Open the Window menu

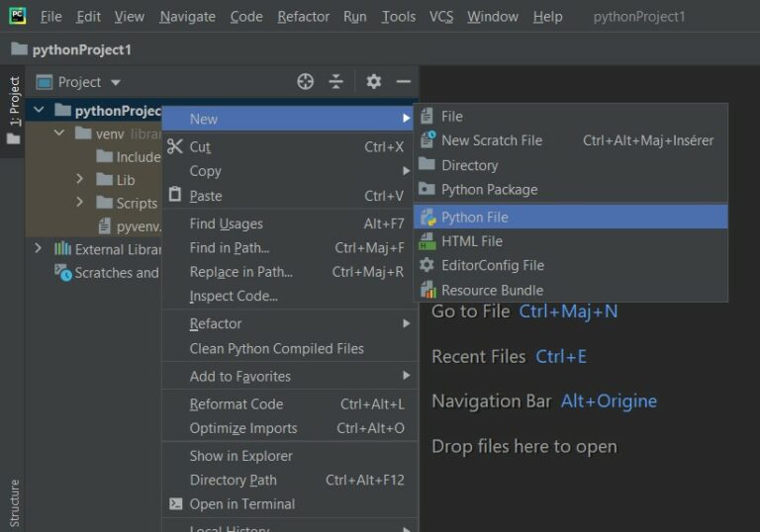493,17
